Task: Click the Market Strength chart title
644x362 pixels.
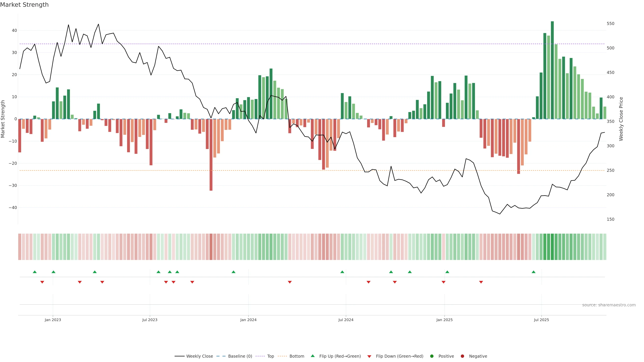Action: (x=24, y=5)
